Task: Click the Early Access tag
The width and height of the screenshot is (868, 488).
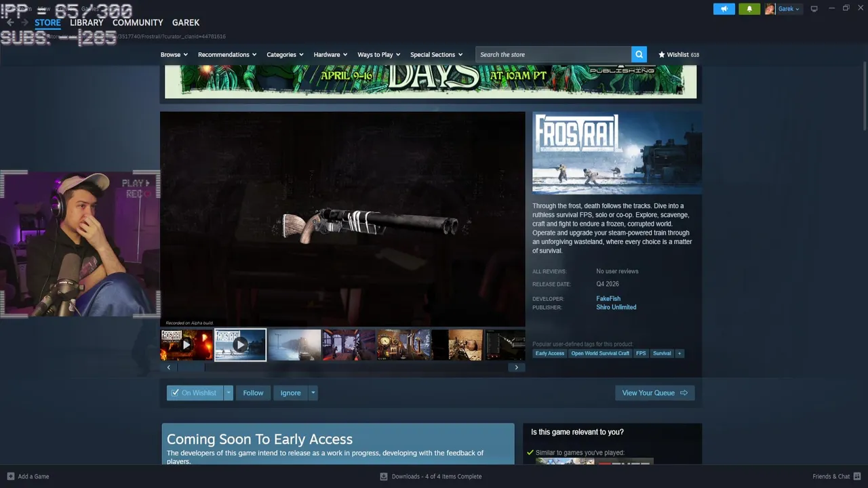Action: 549,353
